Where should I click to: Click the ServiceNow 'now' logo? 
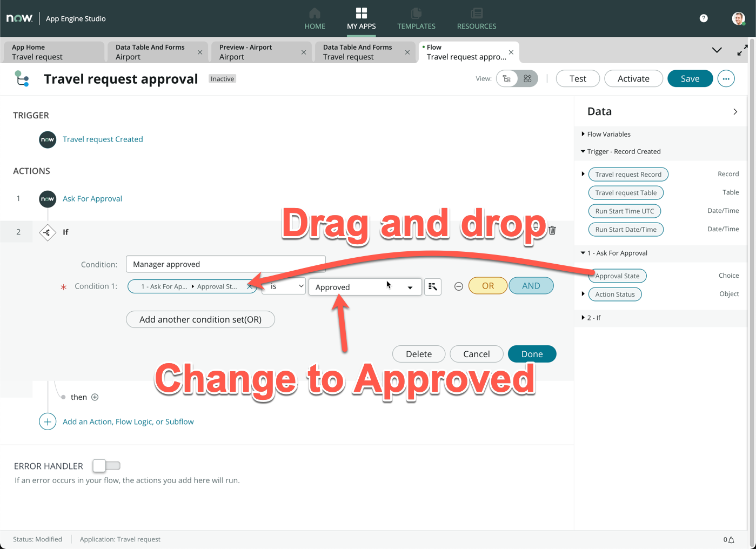pyautogui.click(x=19, y=18)
